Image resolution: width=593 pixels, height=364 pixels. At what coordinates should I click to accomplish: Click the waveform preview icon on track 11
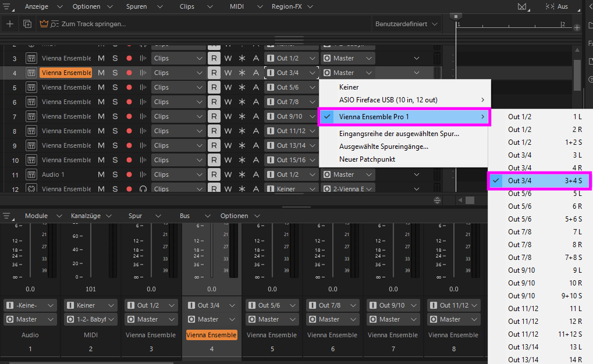click(143, 174)
